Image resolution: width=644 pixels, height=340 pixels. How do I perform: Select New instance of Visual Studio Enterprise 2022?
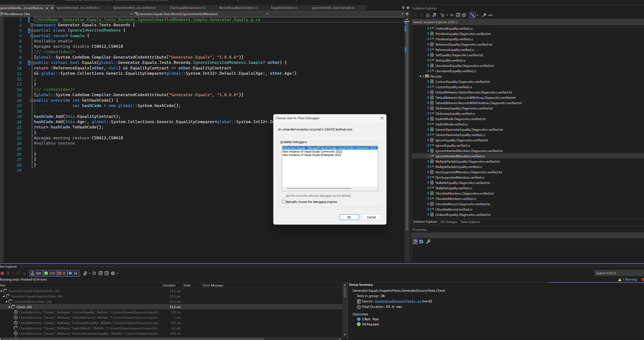(x=312, y=155)
